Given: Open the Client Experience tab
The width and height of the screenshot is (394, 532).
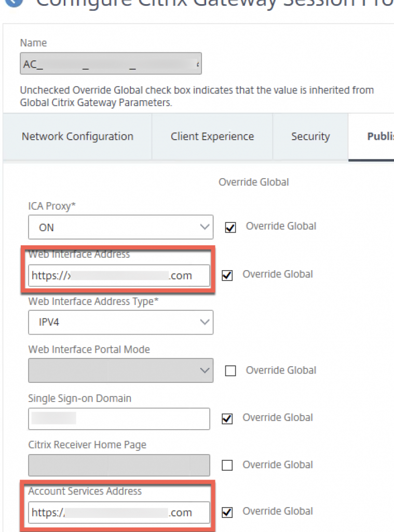Looking at the screenshot, I should click(212, 136).
